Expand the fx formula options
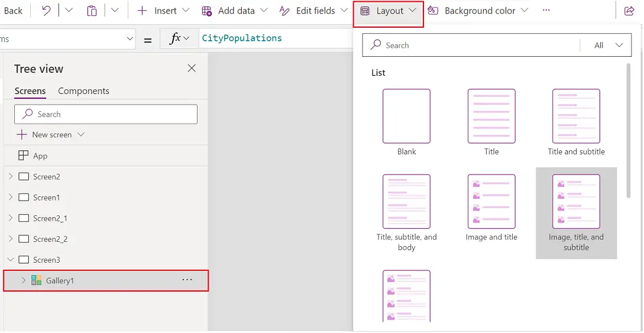The image size is (644, 333). point(180,38)
